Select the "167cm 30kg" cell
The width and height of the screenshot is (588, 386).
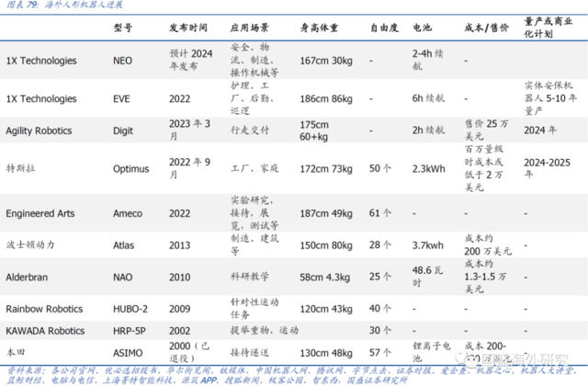(x=326, y=61)
